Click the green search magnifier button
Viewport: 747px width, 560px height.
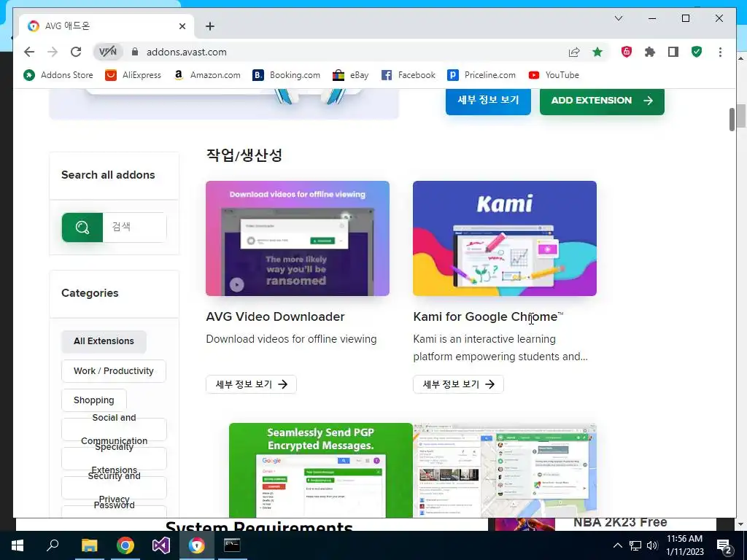pos(82,227)
